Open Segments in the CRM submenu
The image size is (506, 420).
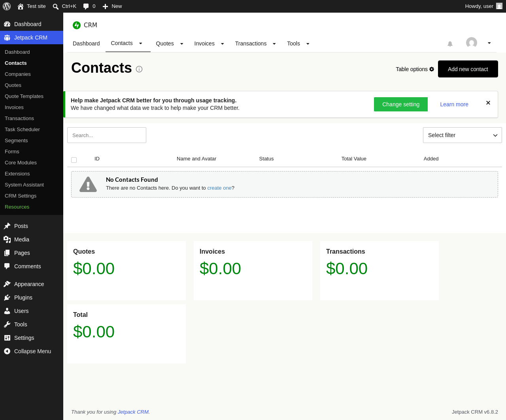click(x=16, y=141)
